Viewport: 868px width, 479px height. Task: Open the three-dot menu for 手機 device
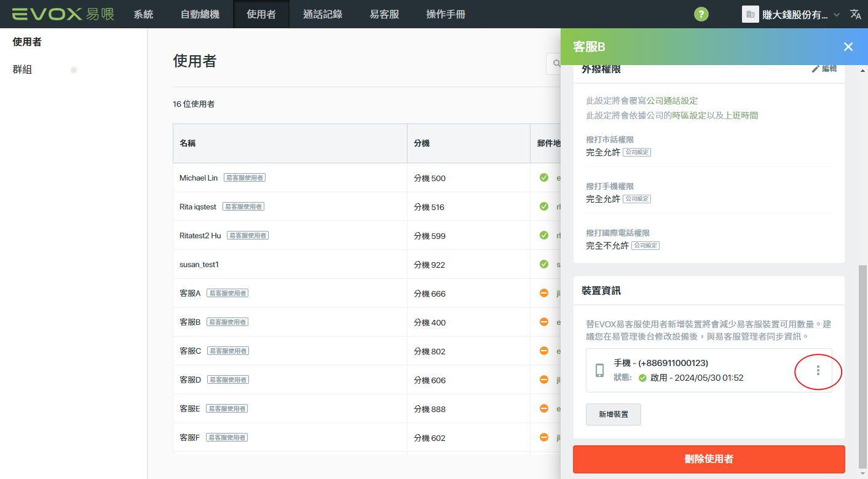(x=818, y=370)
